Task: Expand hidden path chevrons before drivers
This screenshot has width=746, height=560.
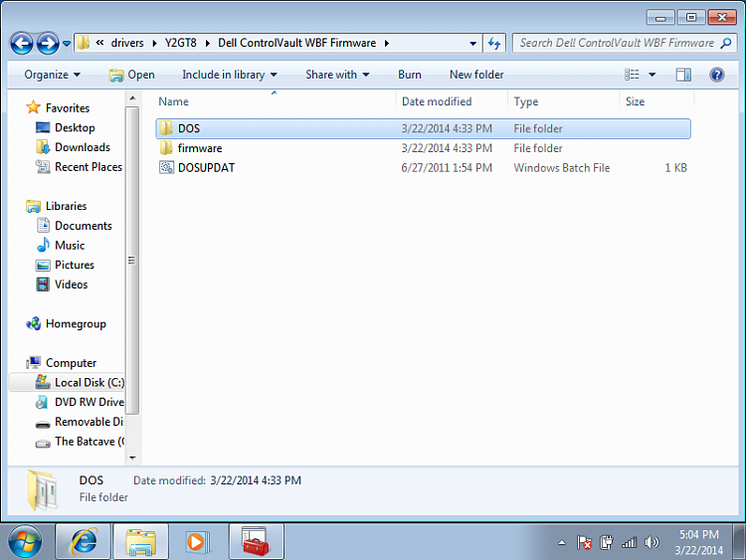Action: pyautogui.click(x=99, y=43)
